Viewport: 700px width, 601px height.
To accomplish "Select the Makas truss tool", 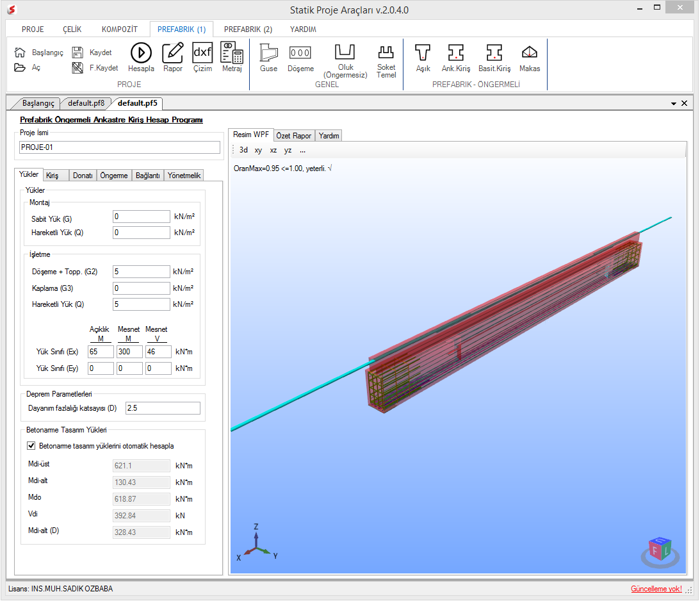I will point(530,58).
